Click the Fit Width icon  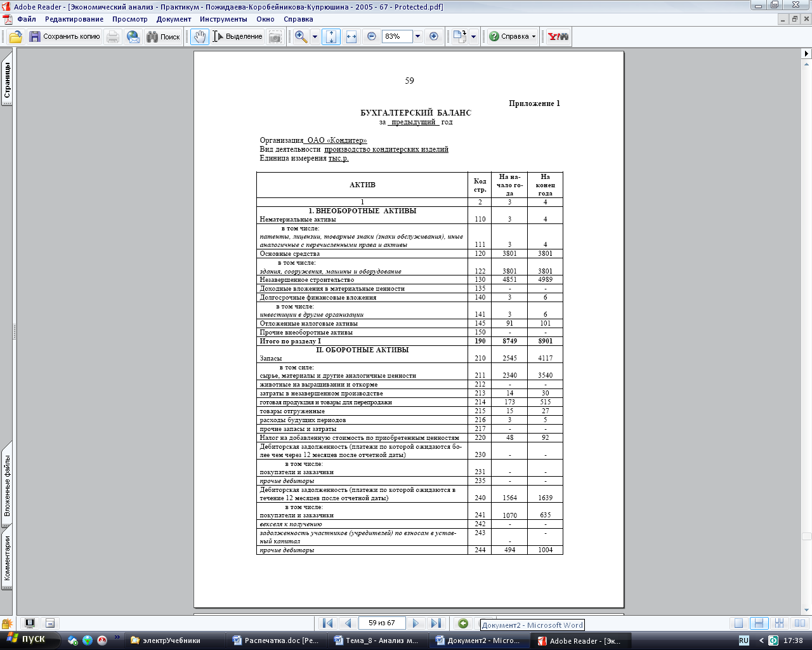(x=351, y=37)
